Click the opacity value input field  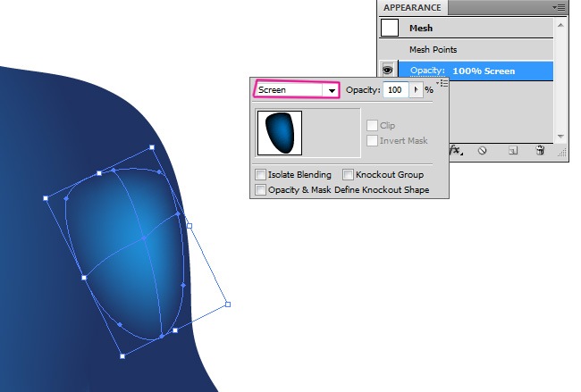click(394, 90)
